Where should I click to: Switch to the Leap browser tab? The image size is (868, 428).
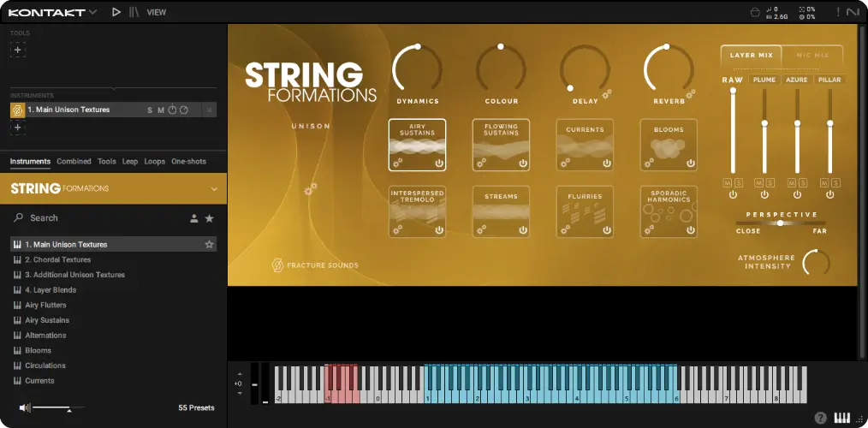[130, 161]
